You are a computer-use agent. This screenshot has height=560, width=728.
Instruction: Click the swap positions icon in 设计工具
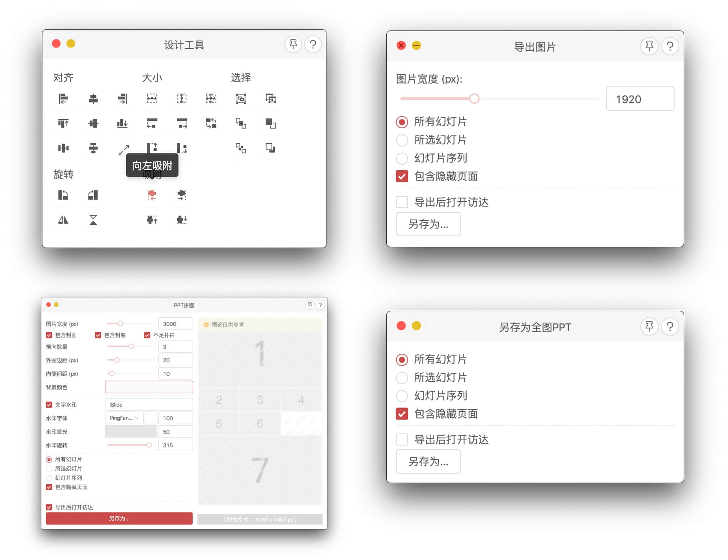tap(211, 123)
